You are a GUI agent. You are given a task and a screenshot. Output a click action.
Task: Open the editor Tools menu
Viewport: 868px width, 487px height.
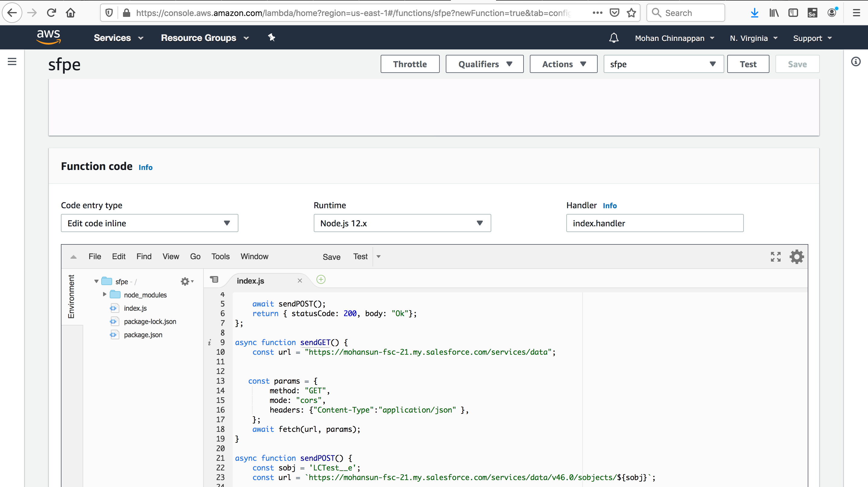[x=220, y=256]
